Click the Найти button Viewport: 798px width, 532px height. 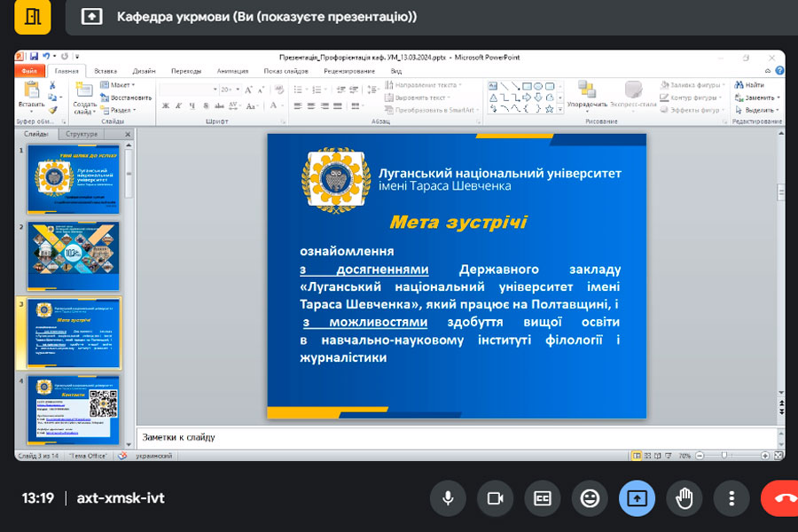[754, 85]
